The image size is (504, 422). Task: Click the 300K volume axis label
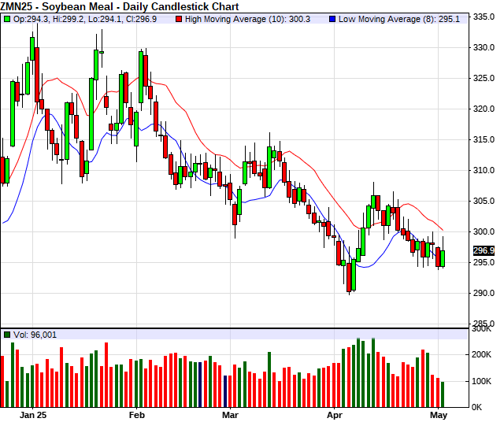[x=482, y=329]
